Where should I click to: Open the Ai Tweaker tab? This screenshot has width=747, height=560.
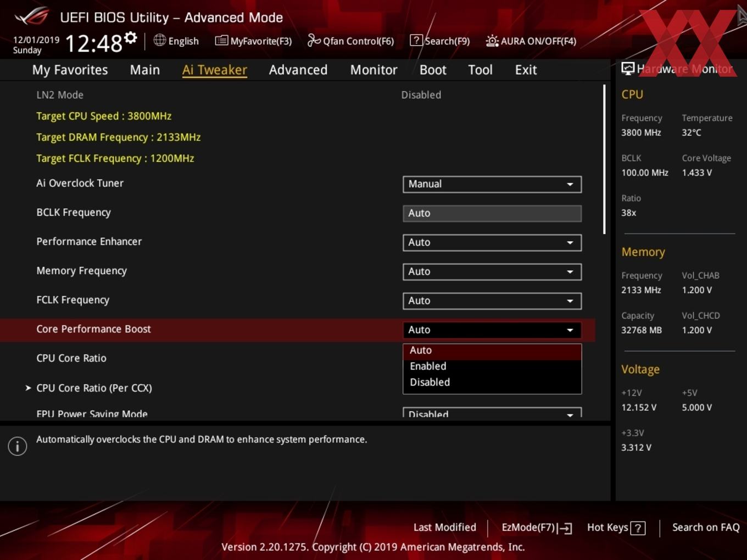click(215, 70)
